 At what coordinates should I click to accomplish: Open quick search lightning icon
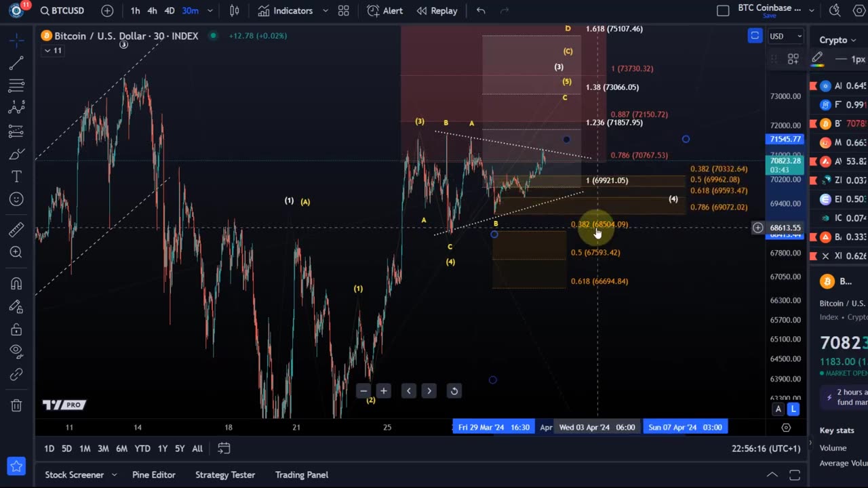(835, 11)
